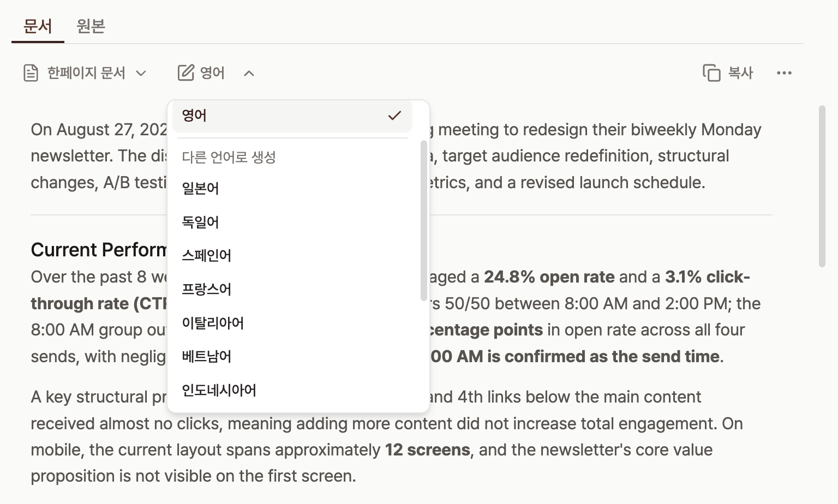Screen dimensions: 838x504
Task: Click the 다른 언어로 생성 section label
Action: click(x=229, y=157)
